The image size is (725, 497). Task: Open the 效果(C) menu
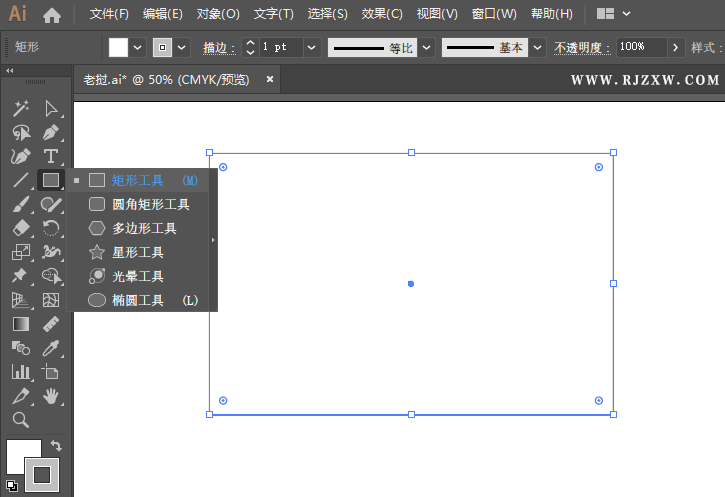[x=382, y=14]
